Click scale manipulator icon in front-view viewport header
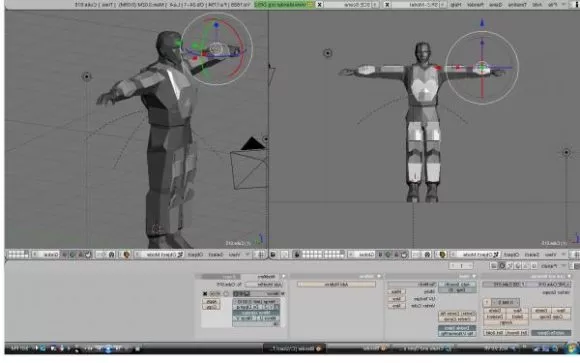Image resolution: width=580 pixels, height=363 pixels. (x=380, y=255)
